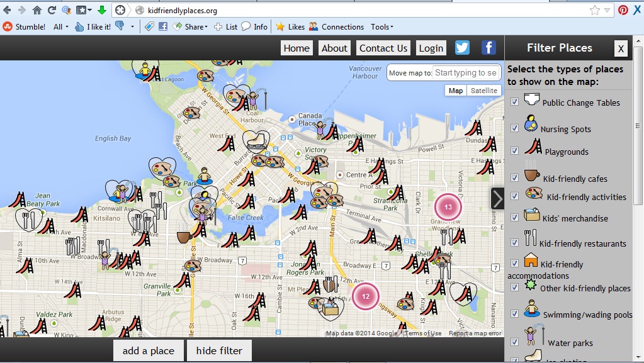Click the browser Home icon
644x363 pixels.
click(x=37, y=10)
